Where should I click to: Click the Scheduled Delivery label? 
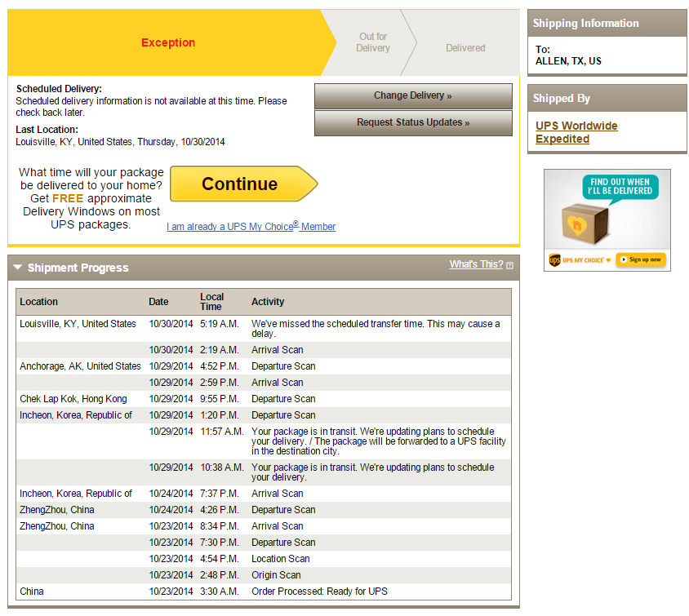point(59,89)
